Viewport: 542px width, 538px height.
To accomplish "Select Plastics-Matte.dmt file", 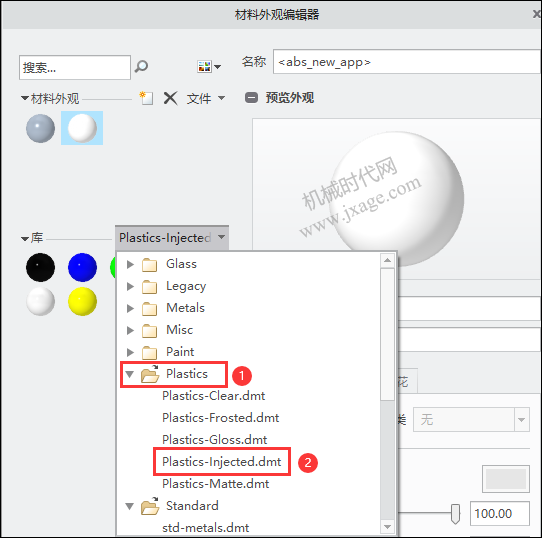I will [x=215, y=484].
